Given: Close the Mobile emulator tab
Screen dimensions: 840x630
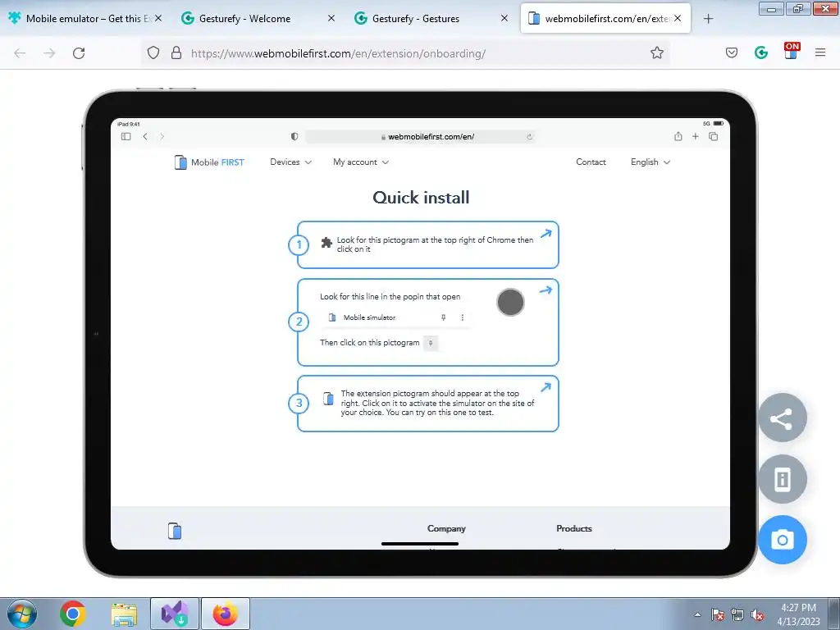Looking at the screenshot, I should 158,18.
